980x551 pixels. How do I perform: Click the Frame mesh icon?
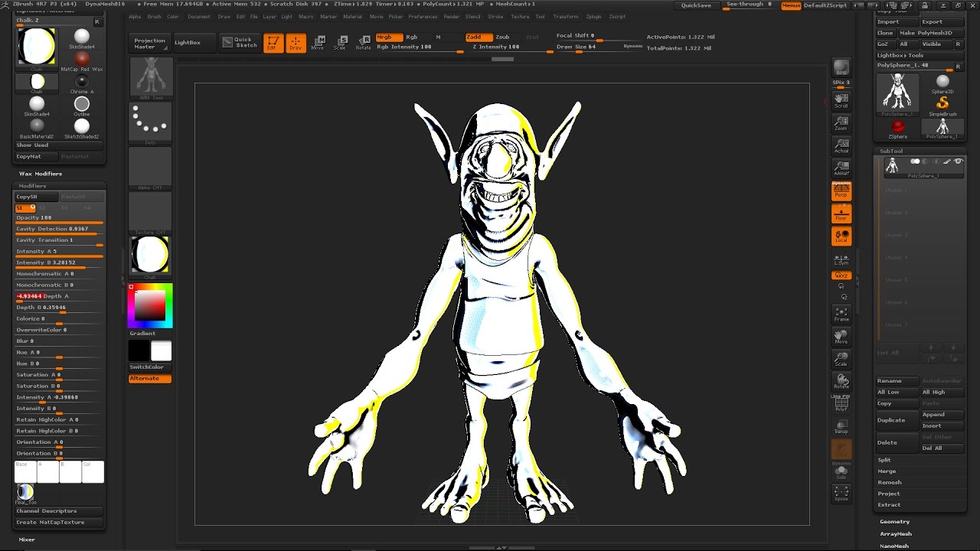pos(841,314)
